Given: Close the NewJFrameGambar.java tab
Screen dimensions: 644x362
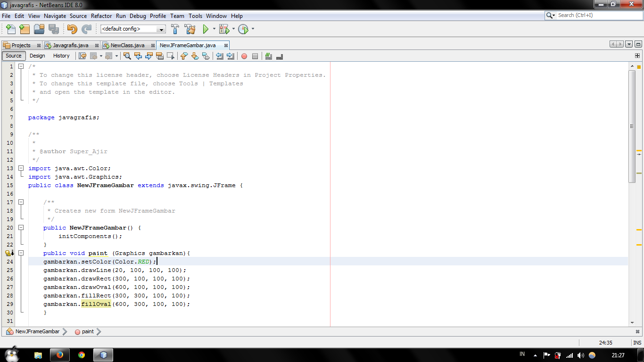Looking at the screenshot, I should [226, 45].
